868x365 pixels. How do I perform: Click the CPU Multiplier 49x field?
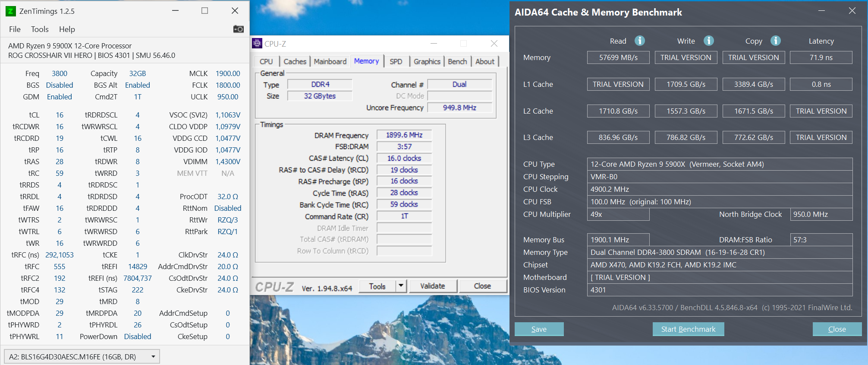pyautogui.click(x=618, y=214)
